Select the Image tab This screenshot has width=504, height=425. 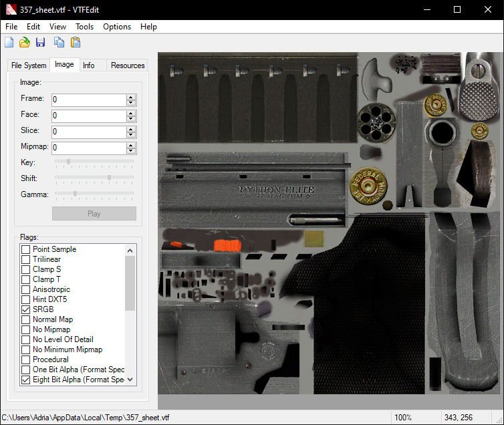coord(64,64)
